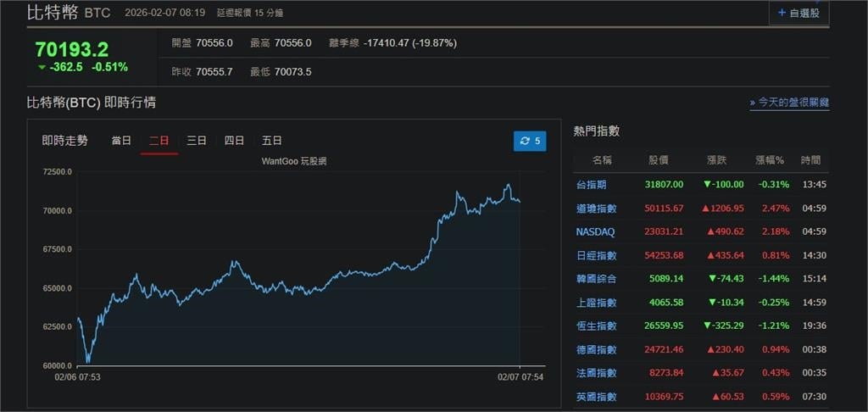Click the 恆生指數 price 26559.95
Image resolution: width=868 pixels, height=412 pixels.
coord(665,326)
